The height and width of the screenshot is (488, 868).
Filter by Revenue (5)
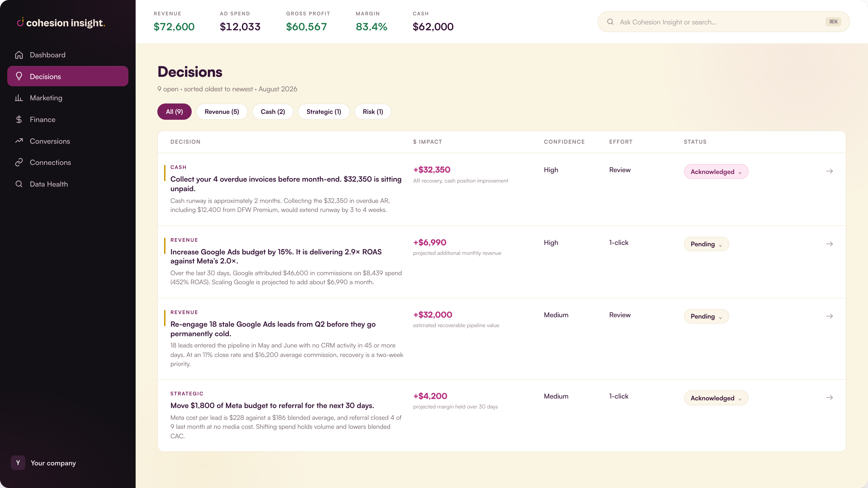coord(222,111)
